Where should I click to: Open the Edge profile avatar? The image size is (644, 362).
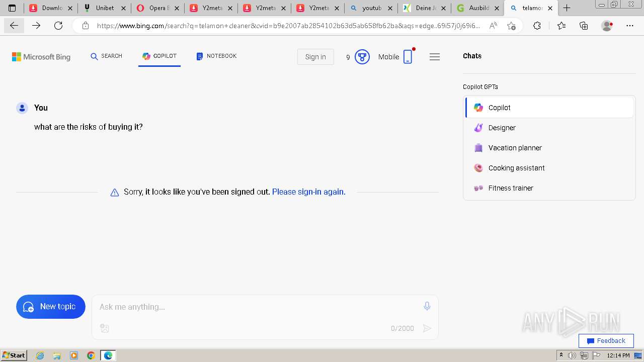607,26
